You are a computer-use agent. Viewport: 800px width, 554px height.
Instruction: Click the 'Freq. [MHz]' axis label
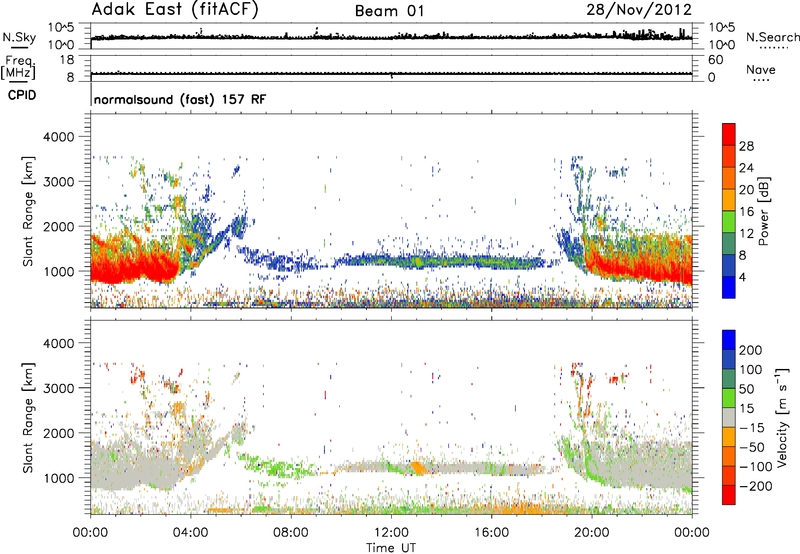point(18,68)
